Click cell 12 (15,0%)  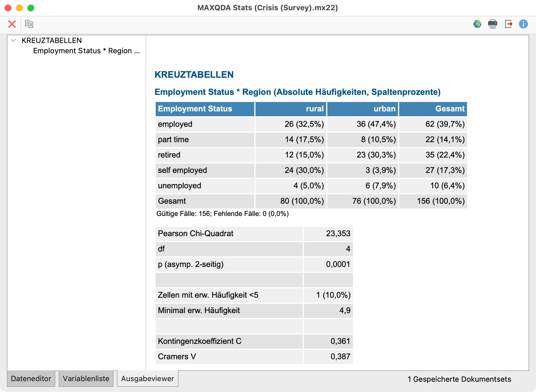(x=291, y=155)
